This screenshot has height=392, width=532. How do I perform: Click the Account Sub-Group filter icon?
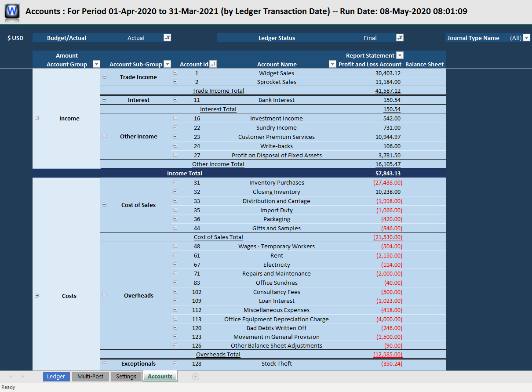click(167, 64)
